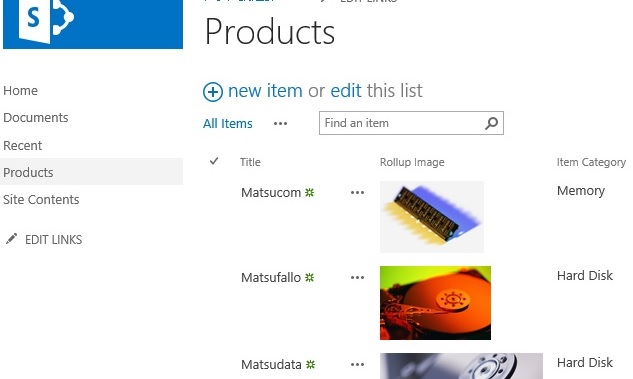Open Documents in navigation
The height and width of the screenshot is (379, 633).
(36, 117)
